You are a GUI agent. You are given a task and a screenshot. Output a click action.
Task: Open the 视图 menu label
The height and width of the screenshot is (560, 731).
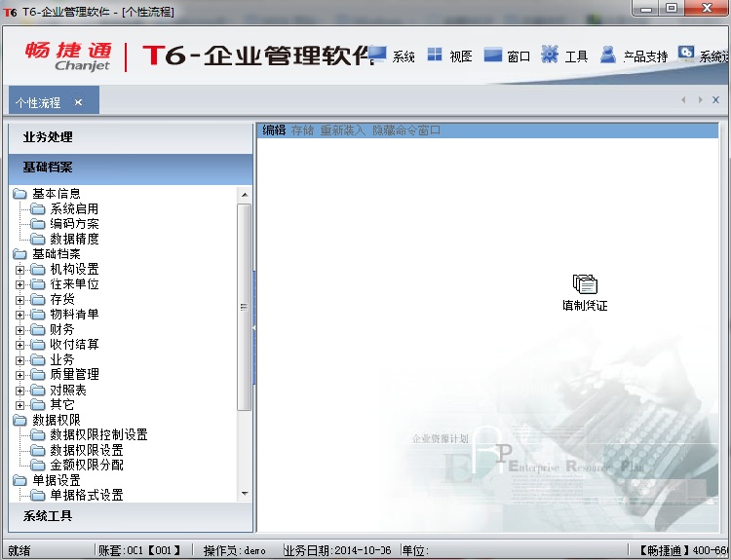461,56
